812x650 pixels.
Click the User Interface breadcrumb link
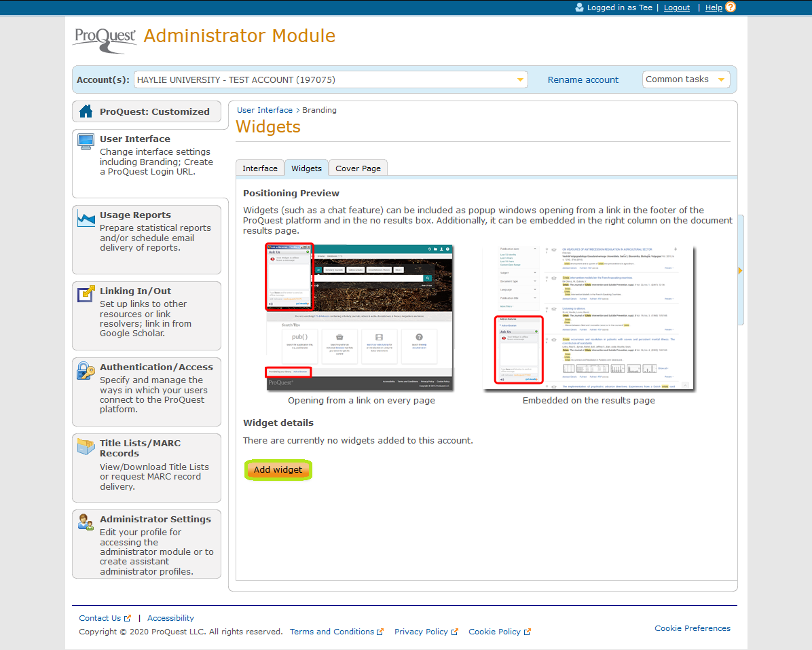tap(265, 110)
